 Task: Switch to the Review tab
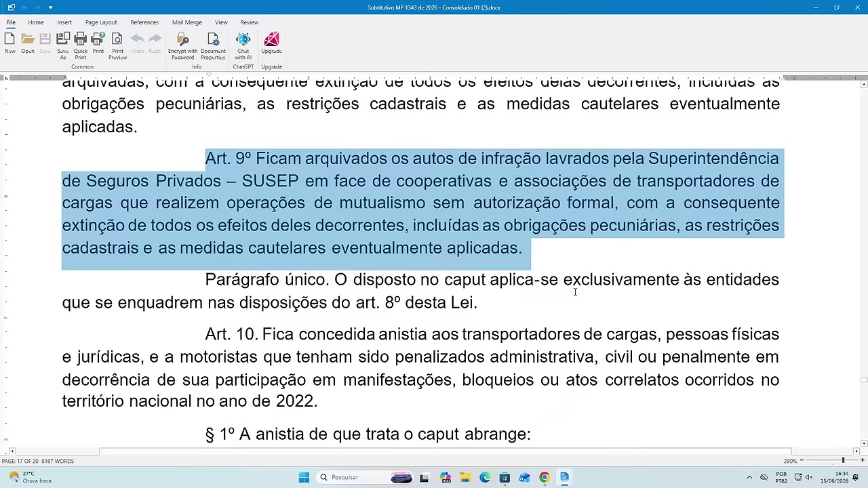pos(249,22)
